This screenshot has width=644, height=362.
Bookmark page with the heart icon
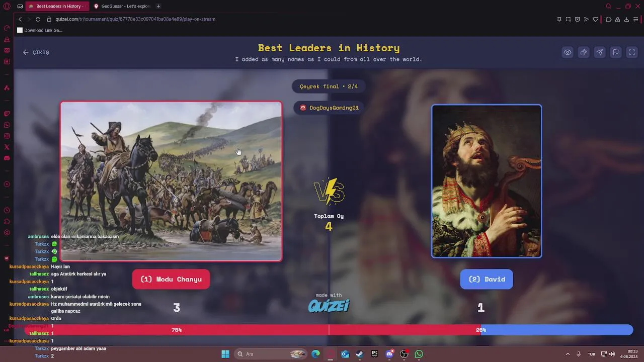click(x=596, y=19)
